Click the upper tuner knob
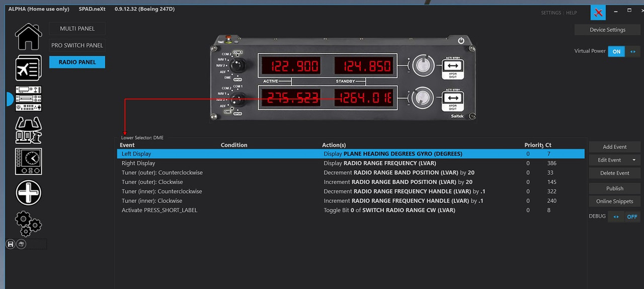Image resolution: width=644 pixels, height=289 pixels. [x=423, y=65]
